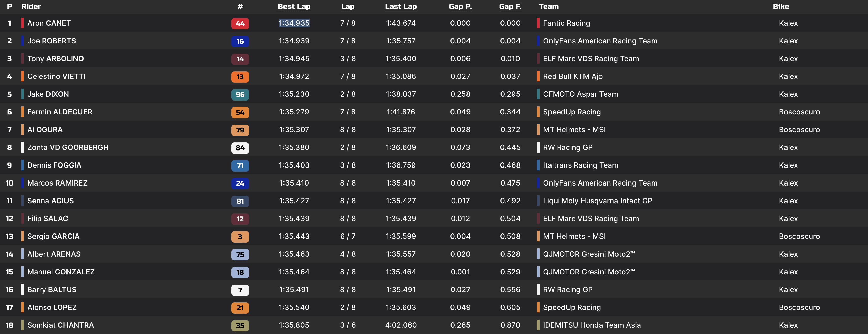868x334 pixels.
Task: Click the Rider column header
Action: [x=31, y=6]
